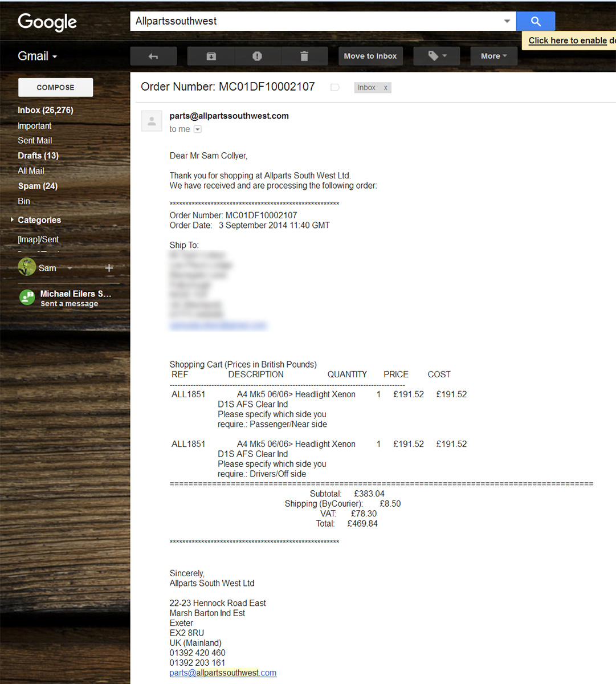
Task: Open the labels tag icon menu
Action: [x=436, y=56]
